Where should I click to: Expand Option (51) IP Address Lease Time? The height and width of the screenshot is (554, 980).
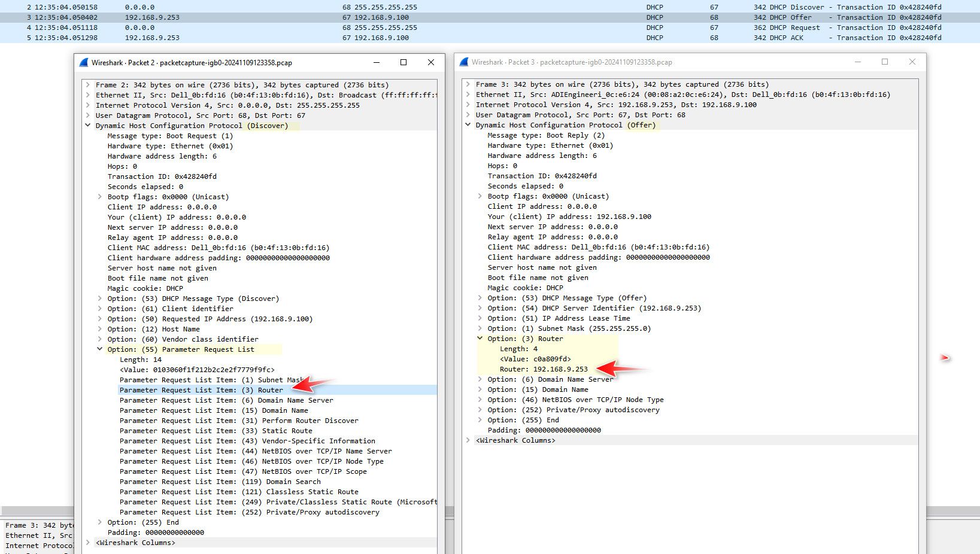480,318
